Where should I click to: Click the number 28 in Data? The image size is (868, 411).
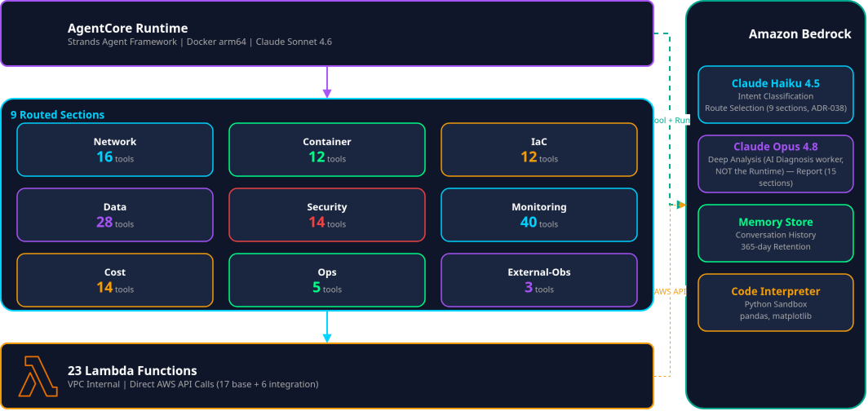pyautogui.click(x=104, y=223)
